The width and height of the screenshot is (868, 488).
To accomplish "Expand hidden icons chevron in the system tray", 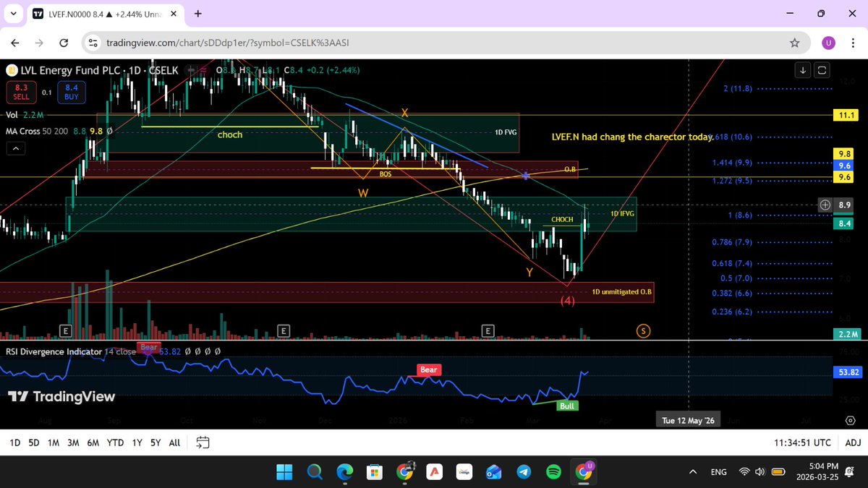I will [692, 471].
